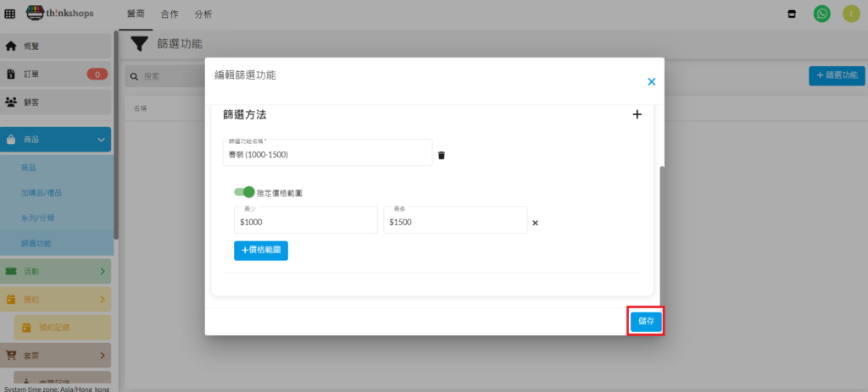This screenshot has height=392, width=868.
Task: Click the +價格範圍 button
Action: click(x=261, y=251)
